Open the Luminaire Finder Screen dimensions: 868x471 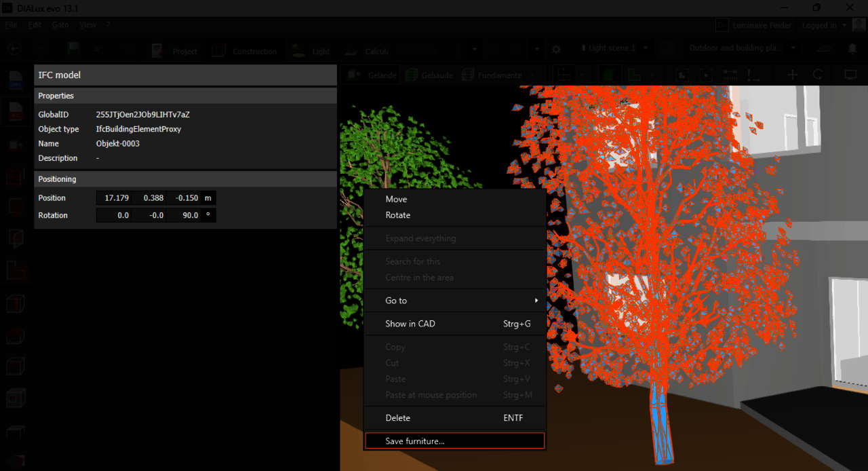(x=754, y=25)
